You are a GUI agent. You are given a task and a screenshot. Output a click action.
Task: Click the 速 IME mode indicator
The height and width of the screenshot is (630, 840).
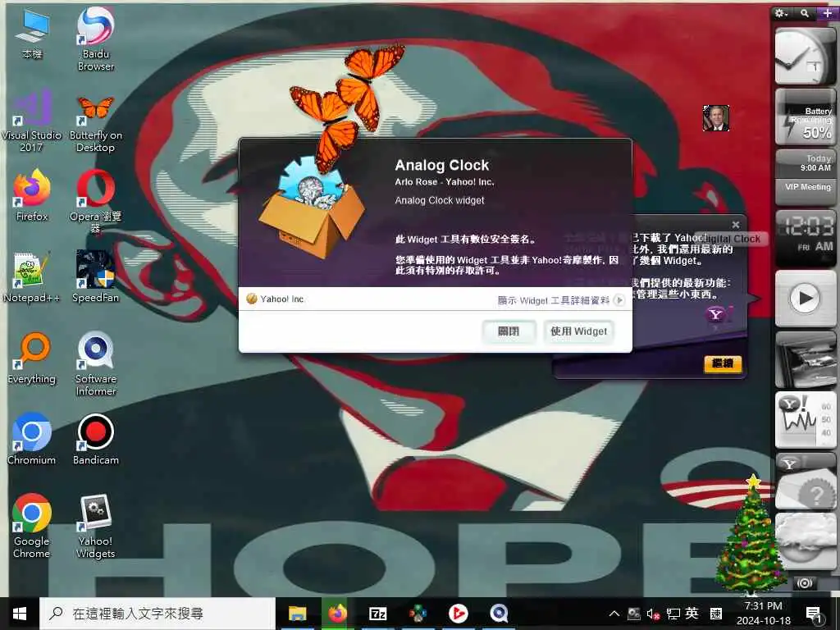[715, 614]
